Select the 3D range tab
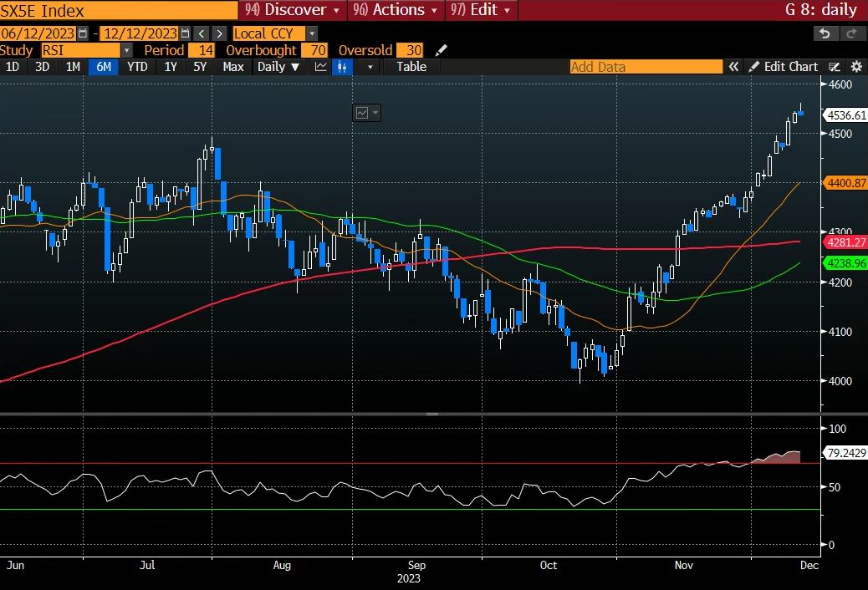The height and width of the screenshot is (590, 868). coord(42,67)
